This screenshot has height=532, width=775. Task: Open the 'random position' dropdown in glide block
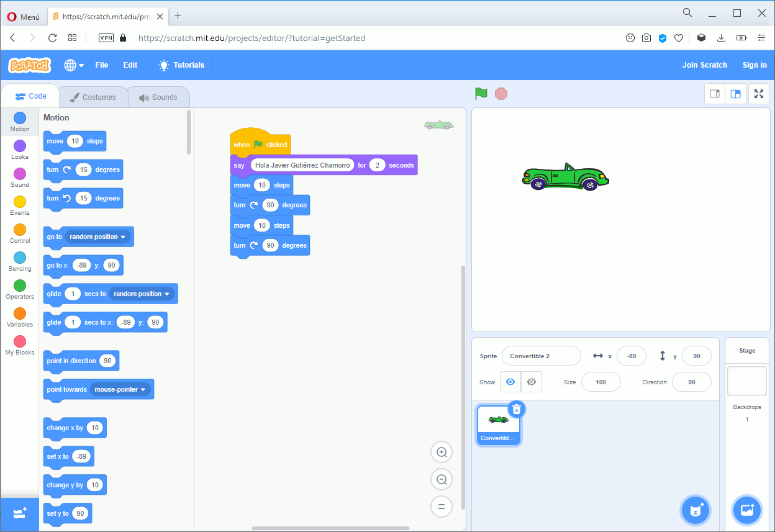pos(142,294)
